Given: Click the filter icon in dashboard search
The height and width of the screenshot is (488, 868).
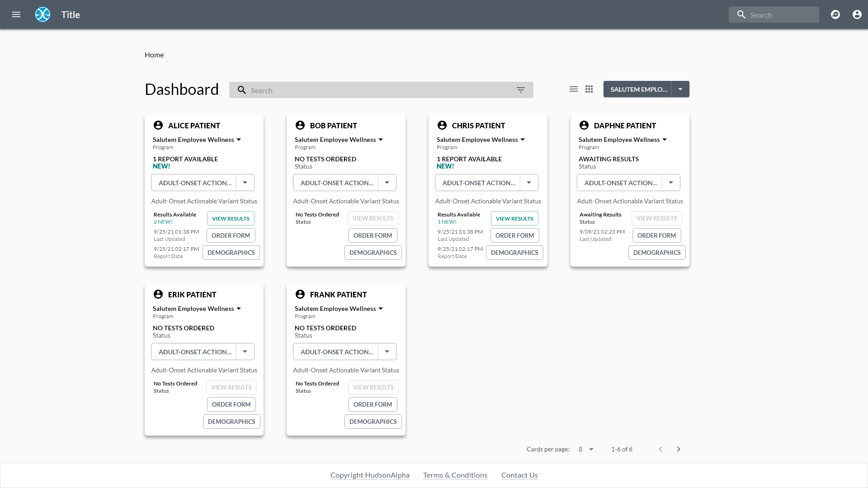Looking at the screenshot, I should tap(520, 90).
